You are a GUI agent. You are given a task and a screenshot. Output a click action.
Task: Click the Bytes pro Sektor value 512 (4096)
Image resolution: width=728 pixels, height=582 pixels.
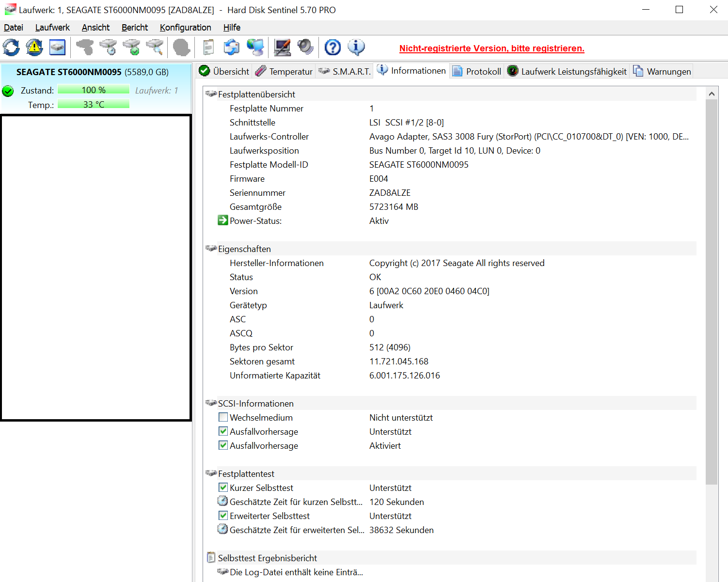tap(390, 347)
